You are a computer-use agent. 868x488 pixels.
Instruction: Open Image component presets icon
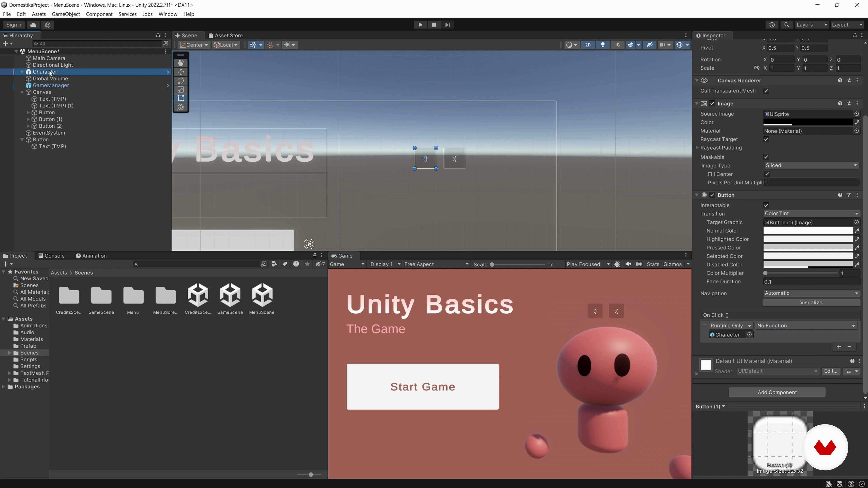pyautogui.click(x=849, y=103)
